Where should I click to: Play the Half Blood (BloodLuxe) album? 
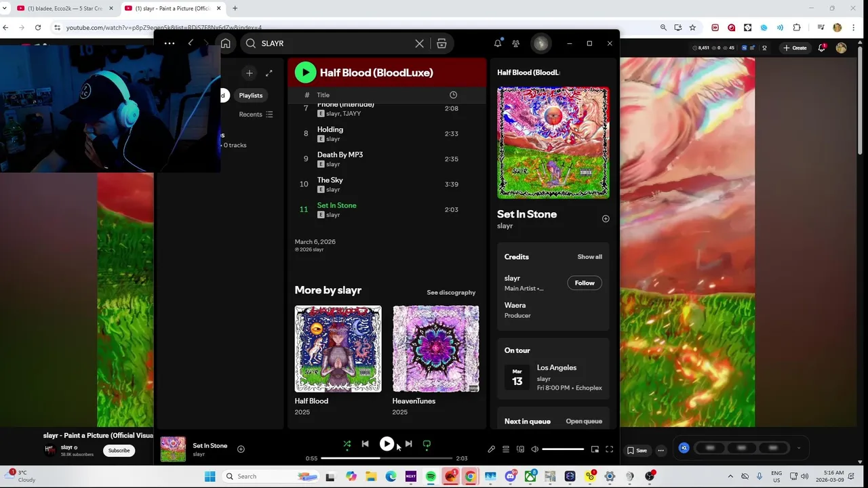305,73
